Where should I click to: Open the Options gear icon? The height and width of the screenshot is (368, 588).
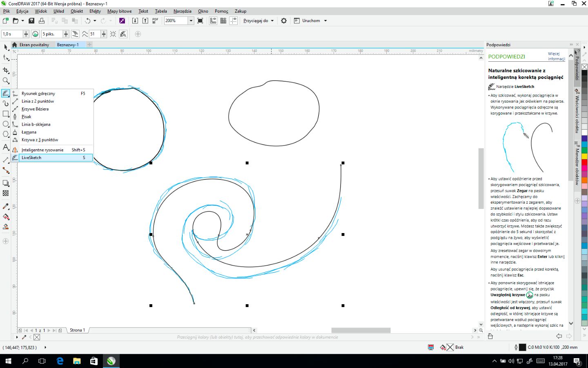[284, 21]
